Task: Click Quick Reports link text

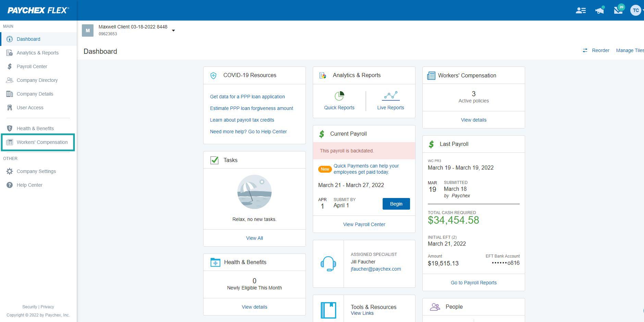Action: click(339, 108)
